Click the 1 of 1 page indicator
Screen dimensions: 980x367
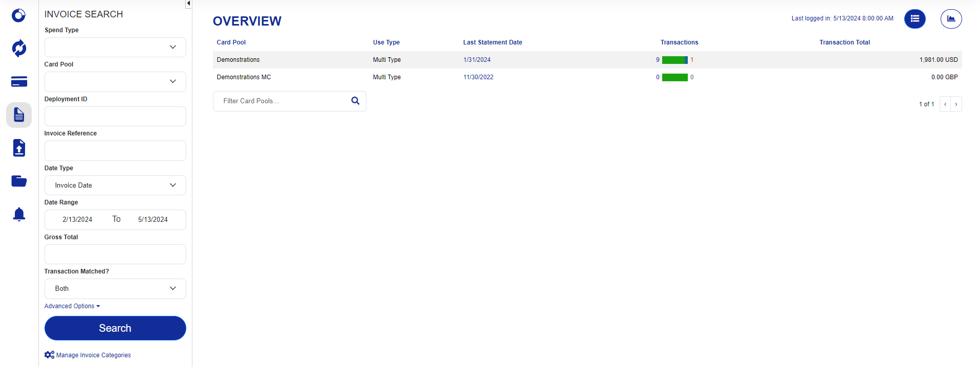coord(926,104)
